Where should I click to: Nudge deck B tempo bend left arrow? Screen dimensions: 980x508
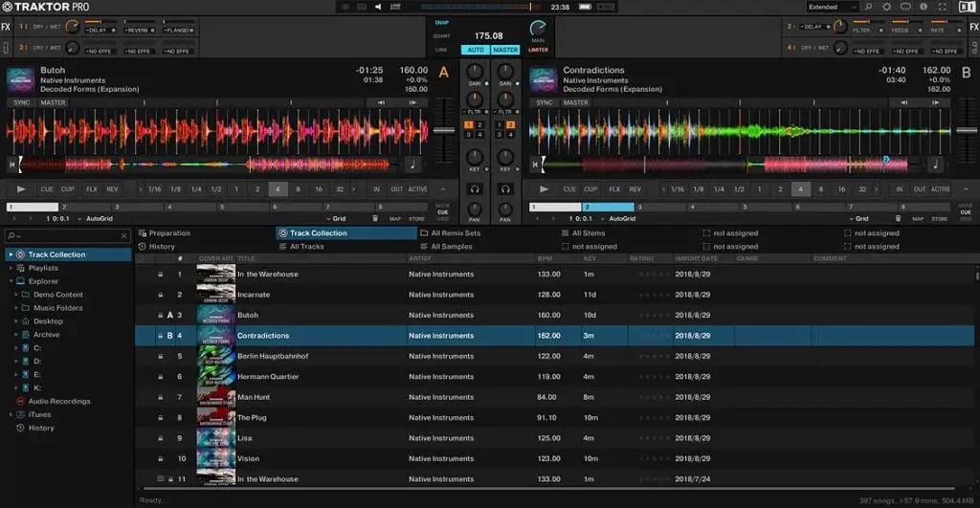coord(903,102)
